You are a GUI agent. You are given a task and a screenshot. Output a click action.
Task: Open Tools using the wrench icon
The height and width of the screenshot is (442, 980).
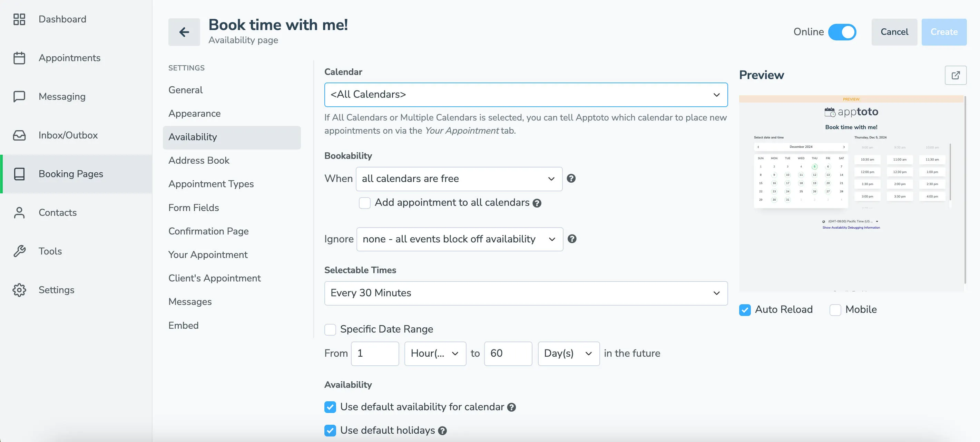19,251
